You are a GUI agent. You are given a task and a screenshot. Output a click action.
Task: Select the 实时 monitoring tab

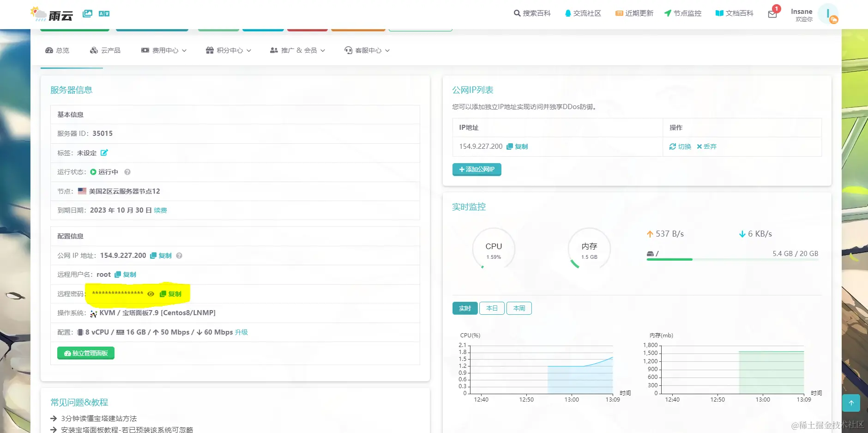pyautogui.click(x=465, y=308)
